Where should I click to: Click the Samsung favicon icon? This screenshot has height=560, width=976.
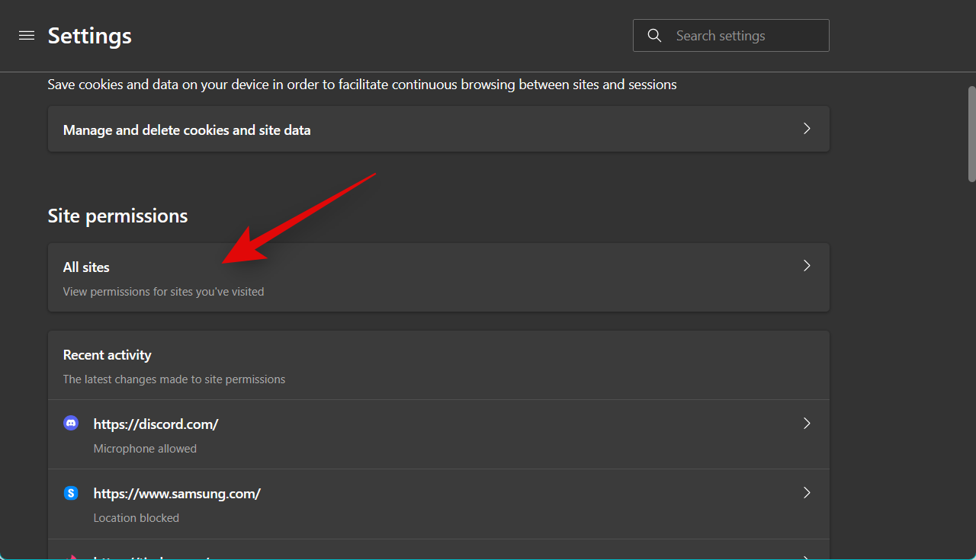click(x=71, y=493)
